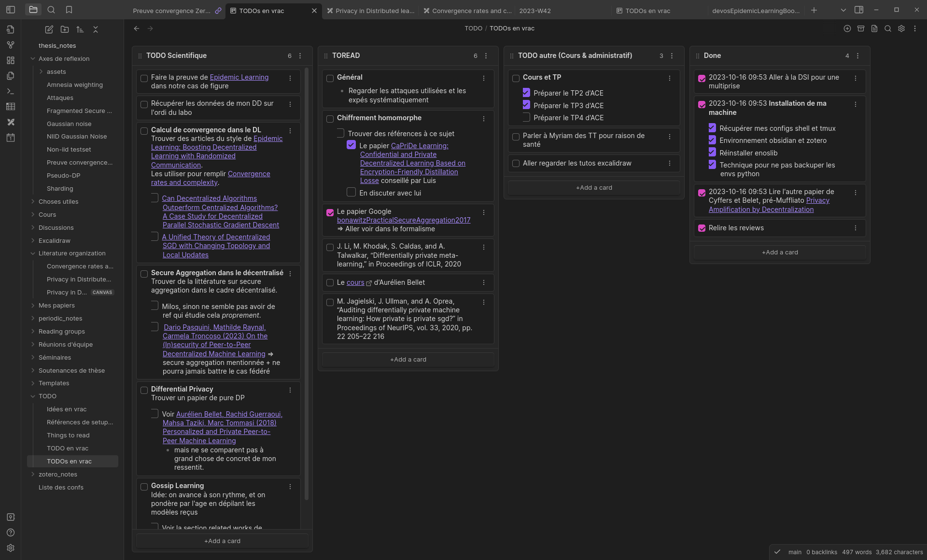The image size is (927, 560).
Task: Collapse all folders in file explorer
Action: [x=96, y=29]
